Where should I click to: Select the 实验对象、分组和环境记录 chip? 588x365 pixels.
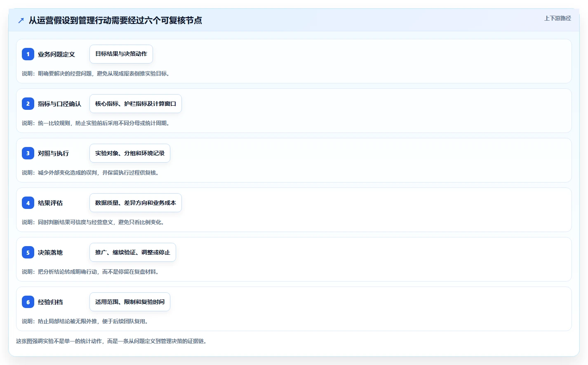(x=130, y=153)
